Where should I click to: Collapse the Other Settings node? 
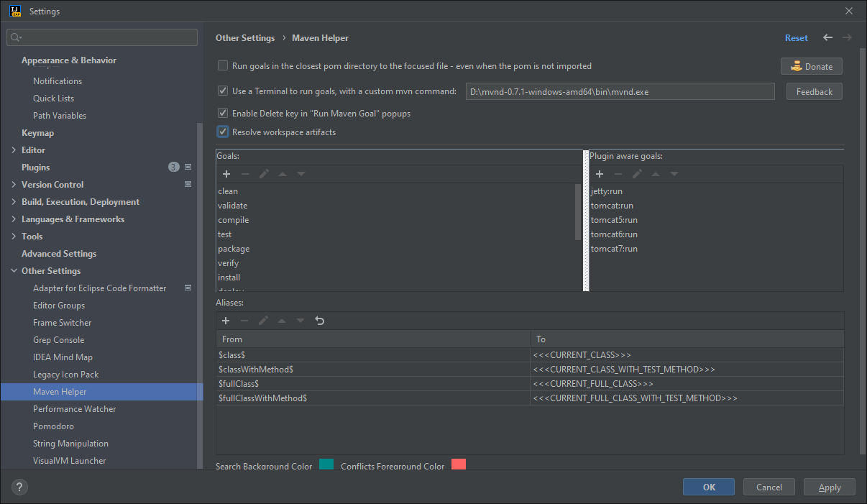pos(14,271)
